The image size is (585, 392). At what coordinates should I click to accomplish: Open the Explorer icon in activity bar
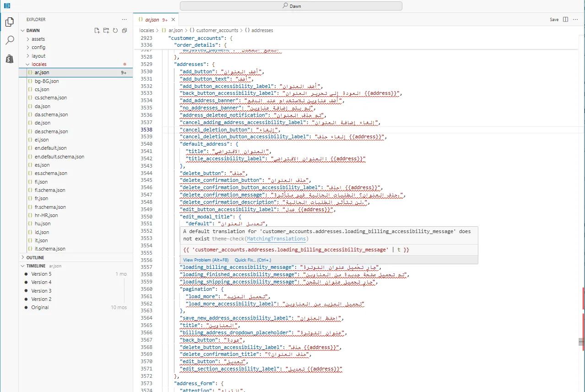click(x=9, y=22)
